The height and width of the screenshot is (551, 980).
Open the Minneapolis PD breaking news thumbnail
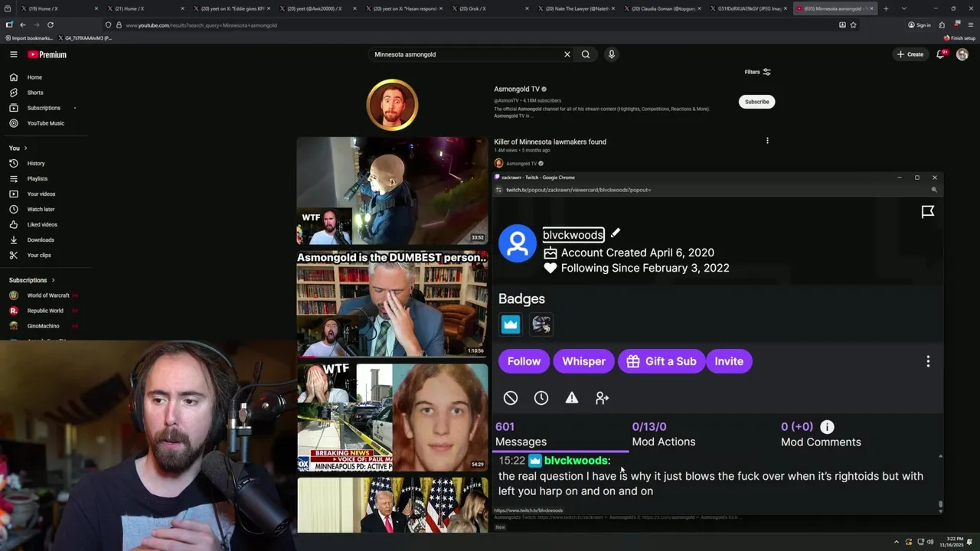pos(392,418)
